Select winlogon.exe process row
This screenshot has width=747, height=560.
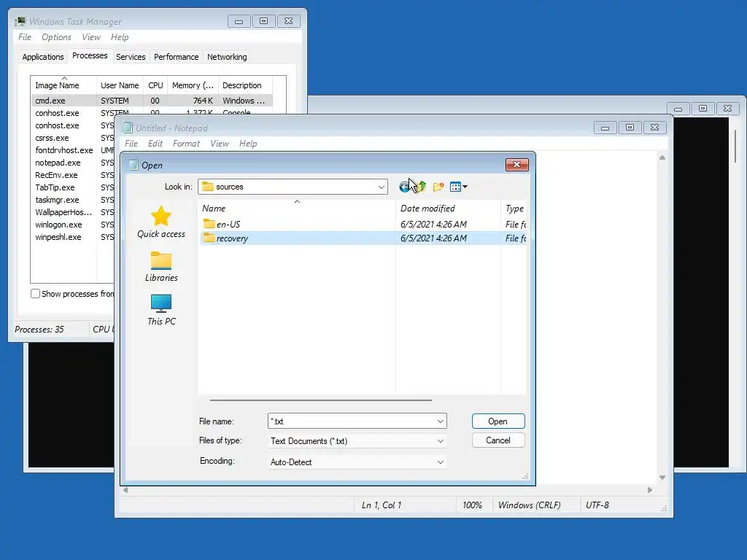click(x=73, y=225)
